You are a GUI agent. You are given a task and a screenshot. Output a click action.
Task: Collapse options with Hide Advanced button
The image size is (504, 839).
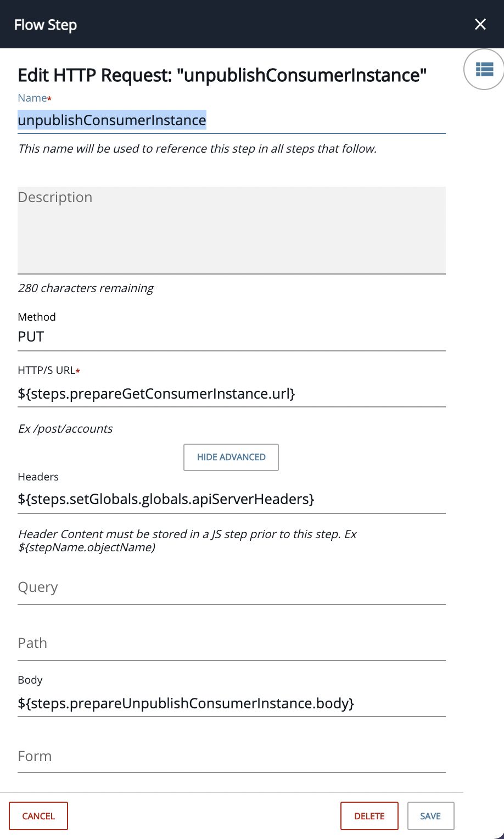[231, 457]
